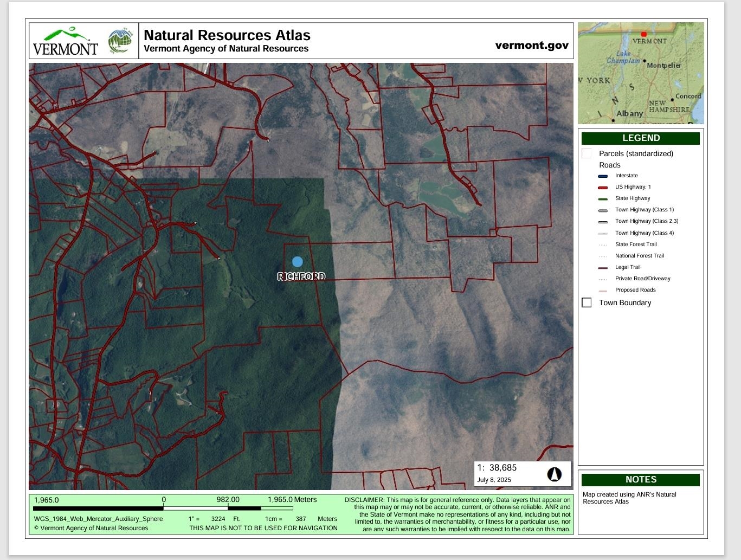Viewport: 741px width, 560px height.
Task: Click the black-and-white scale bar
Action: pyautogui.click(x=163, y=508)
